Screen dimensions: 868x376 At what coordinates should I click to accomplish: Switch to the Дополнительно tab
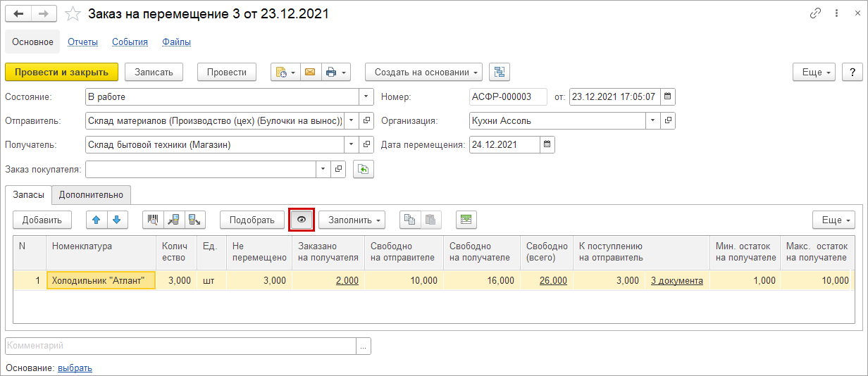point(92,195)
